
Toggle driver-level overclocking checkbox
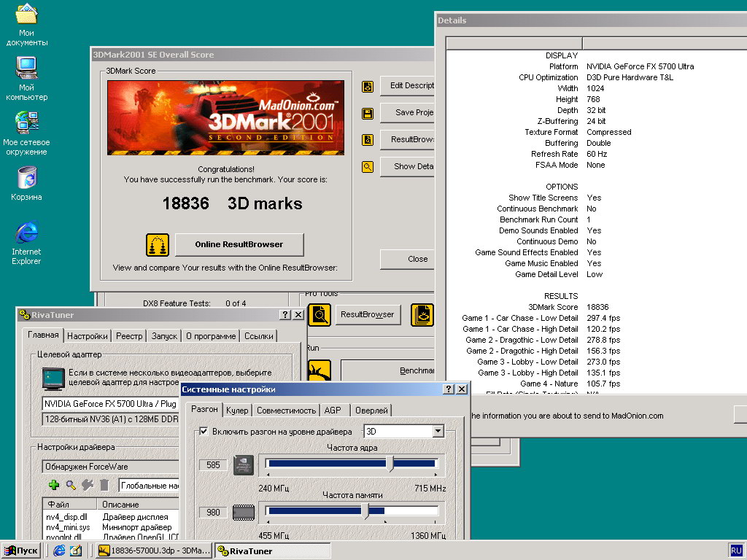click(204, 432)
